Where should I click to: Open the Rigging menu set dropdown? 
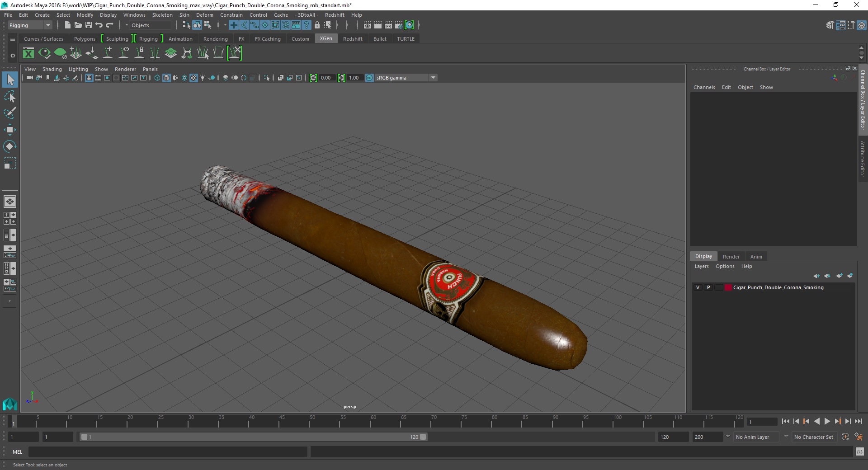point(30,25)
